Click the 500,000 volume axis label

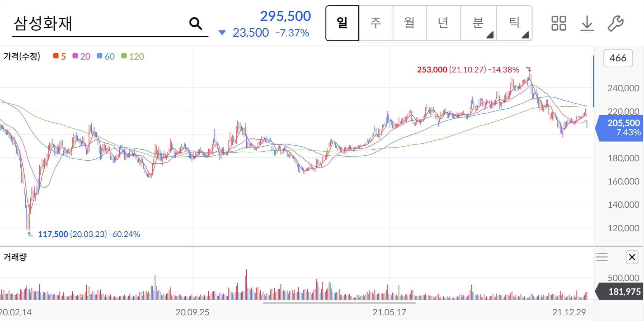(623, 278)
